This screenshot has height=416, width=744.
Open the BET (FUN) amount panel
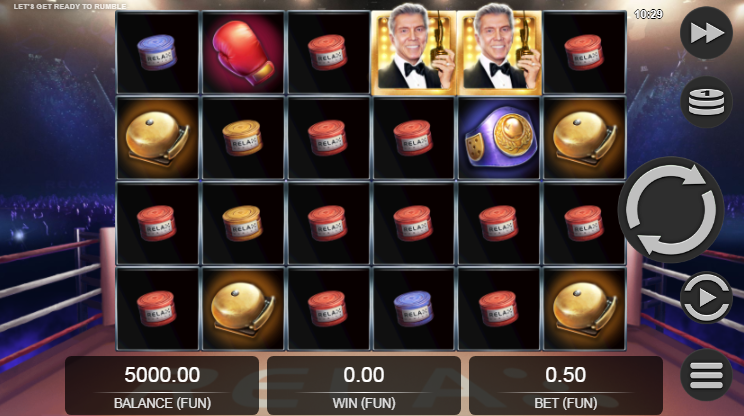(566, 386)
